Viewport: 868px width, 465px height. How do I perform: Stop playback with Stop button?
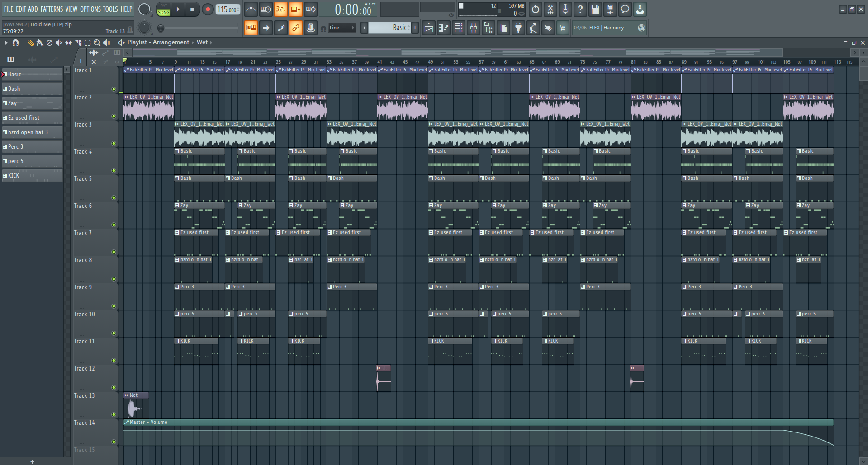point(192,9)
